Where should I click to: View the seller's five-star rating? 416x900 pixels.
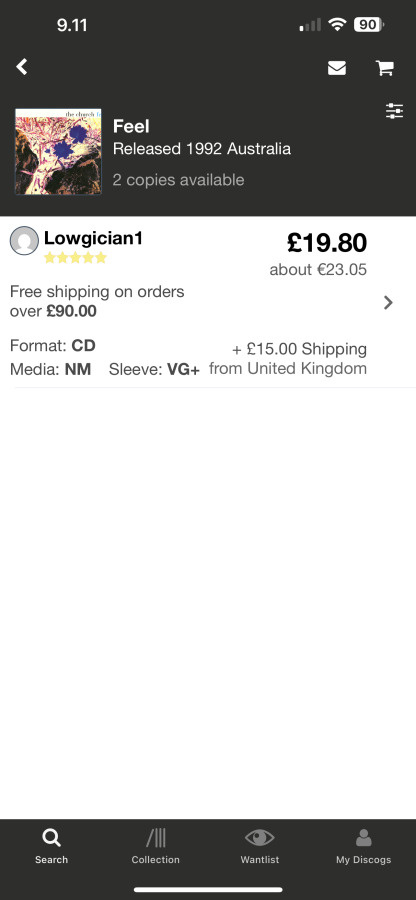point(75,258)
